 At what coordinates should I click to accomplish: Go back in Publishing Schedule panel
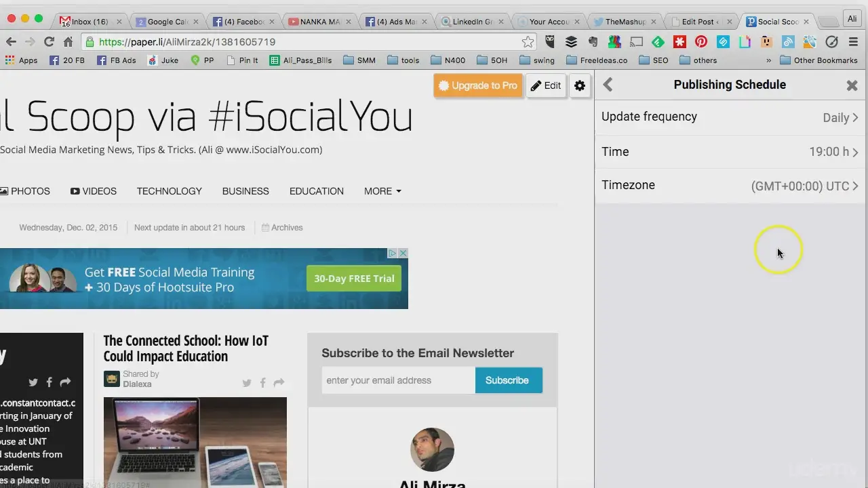[x=608, y=85]
